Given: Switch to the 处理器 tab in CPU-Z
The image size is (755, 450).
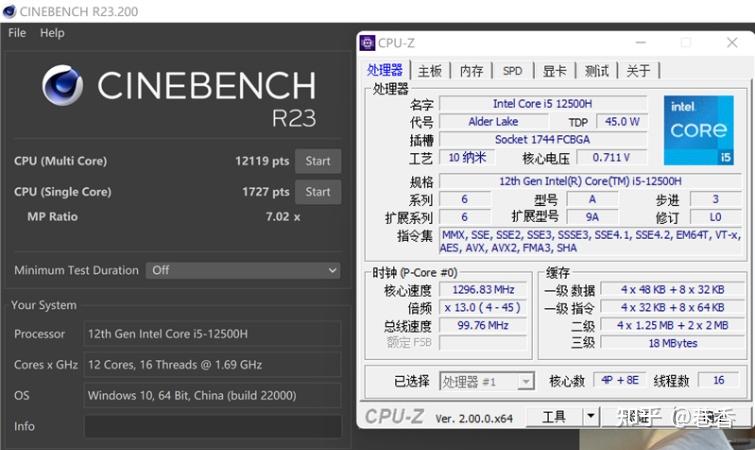Looking at the screenshot, I should pos(384,71).
